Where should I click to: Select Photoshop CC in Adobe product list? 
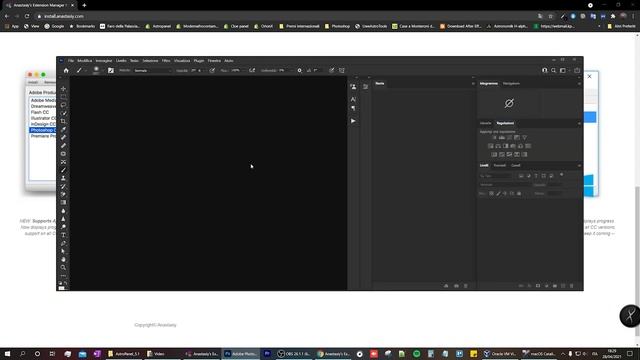pyautogui.click(x=43, y=130)
